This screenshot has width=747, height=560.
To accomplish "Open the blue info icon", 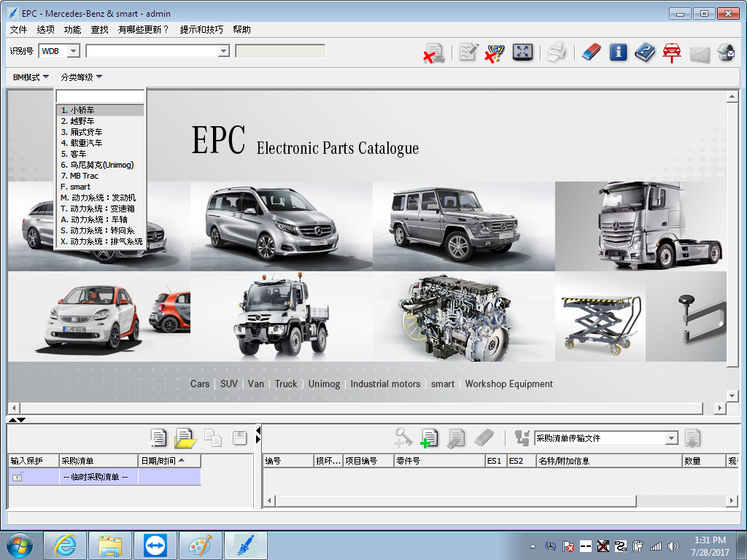I will tap(618, 52).
